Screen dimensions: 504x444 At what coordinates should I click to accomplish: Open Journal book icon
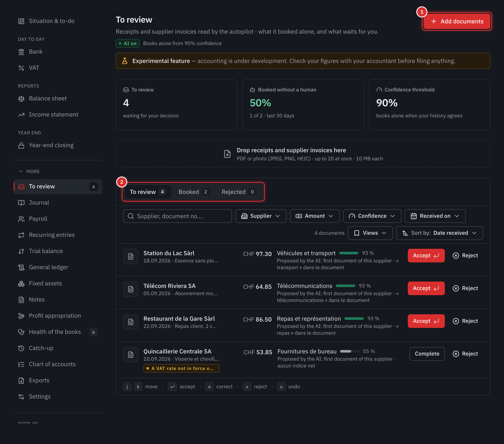(x=21, y=203)
